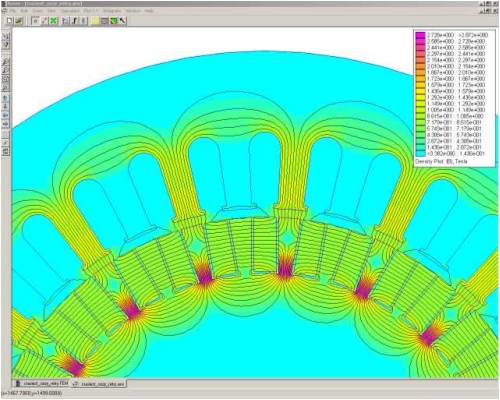This screenshot has width=500, height=400.
Task: Toggle contour mode button in top toolbar
Action: (44, 21)
